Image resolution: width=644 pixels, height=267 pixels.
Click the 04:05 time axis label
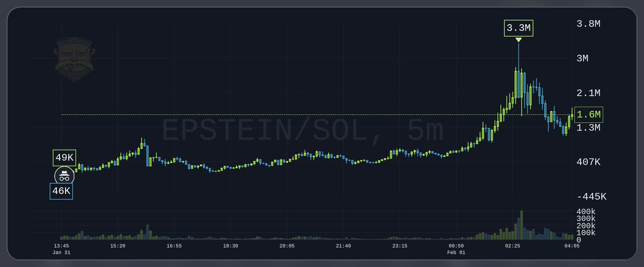click(572, 246)
